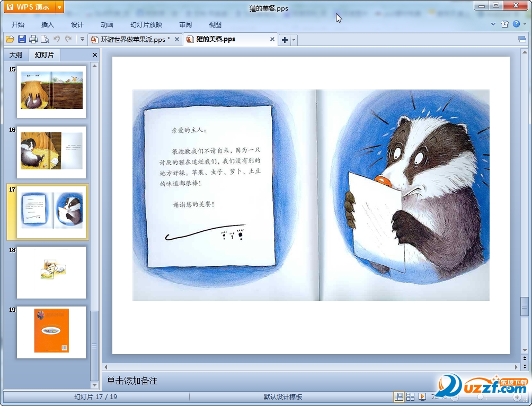Expand the quick access toolbar customize arrow
The height and width of the screenshot is (406, 532).
(82, 39)
